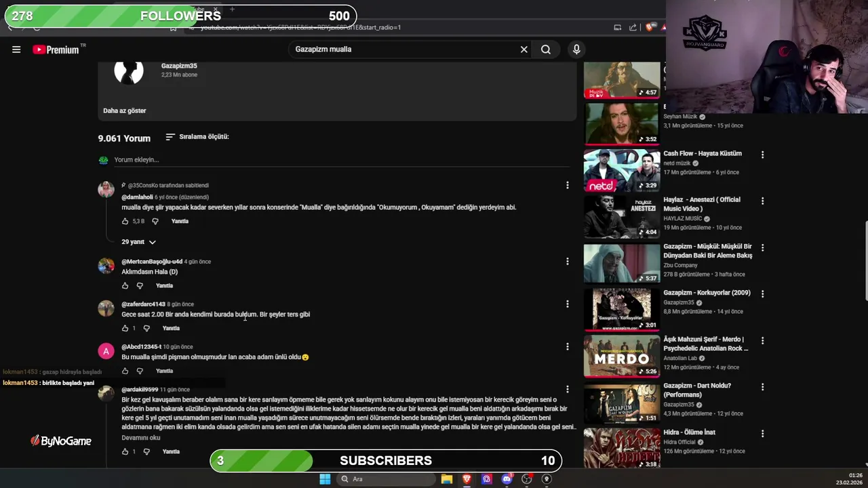Open Discord from the taskbar
The height and width of the screenshot is (488, 868).
[507, 479]
